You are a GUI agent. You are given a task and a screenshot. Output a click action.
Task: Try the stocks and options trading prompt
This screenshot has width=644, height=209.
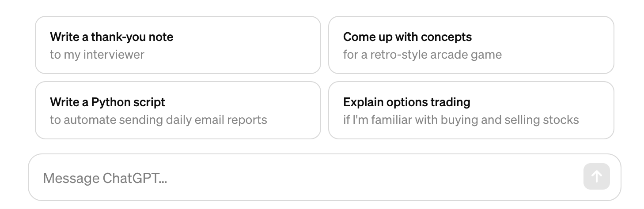[471, 110]
